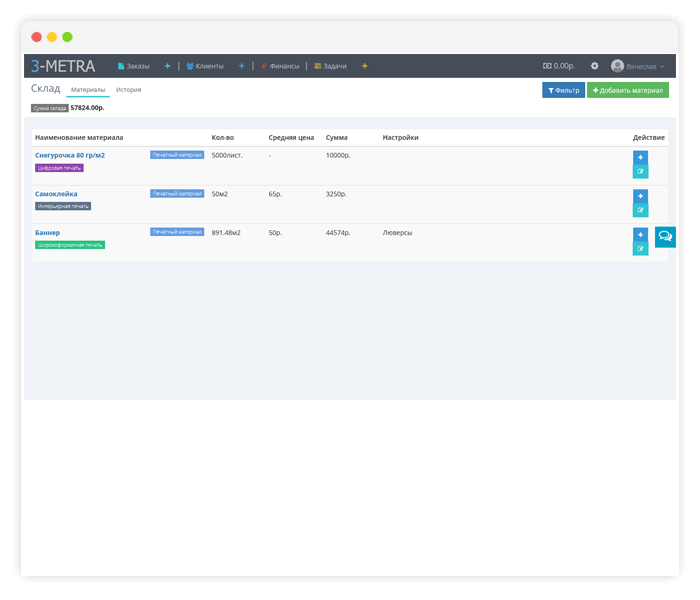Screen dimensions: 700x600
Task: Select the 50м2 quantity cell
Action: (x=220, y=194)
